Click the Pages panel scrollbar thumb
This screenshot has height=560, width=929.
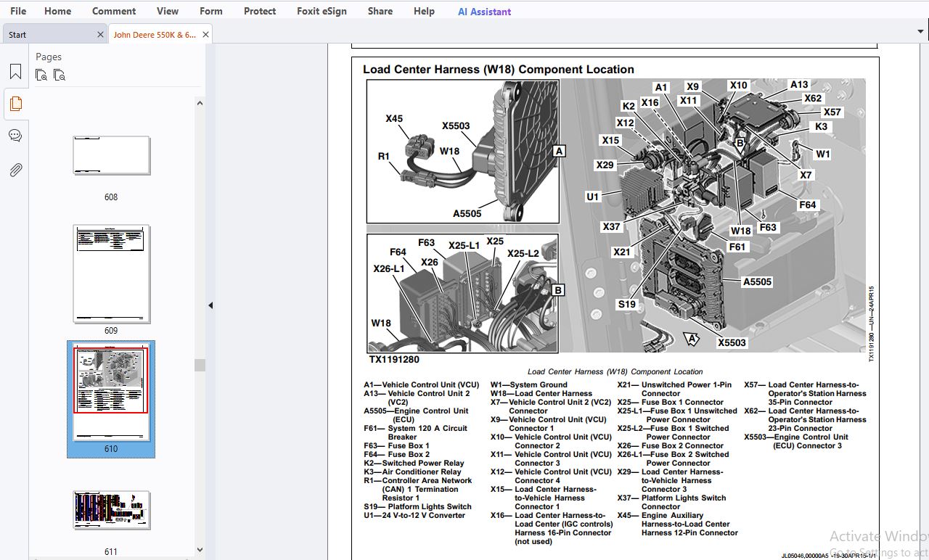200,365
